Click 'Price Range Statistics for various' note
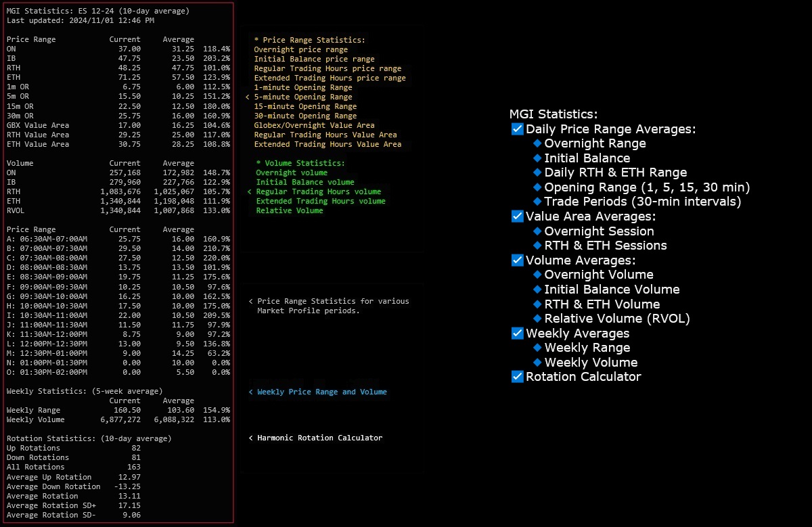This screenshot has height=527, width=812. 333,301
